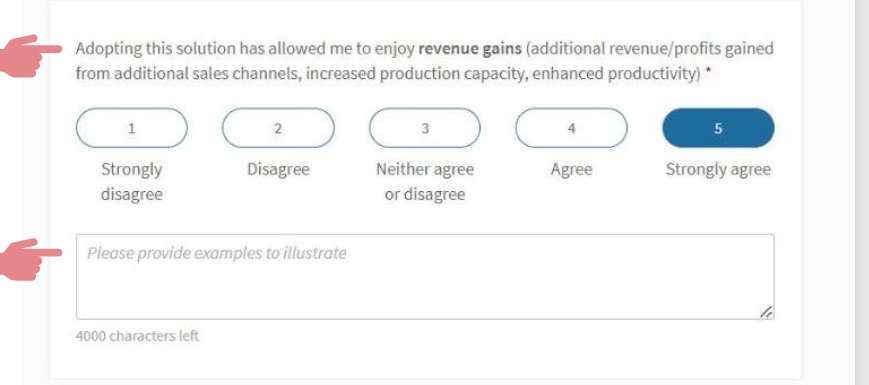Choose rating 2 on the scale
Screen dimensions: 869x385
click(x=278, y=128)
